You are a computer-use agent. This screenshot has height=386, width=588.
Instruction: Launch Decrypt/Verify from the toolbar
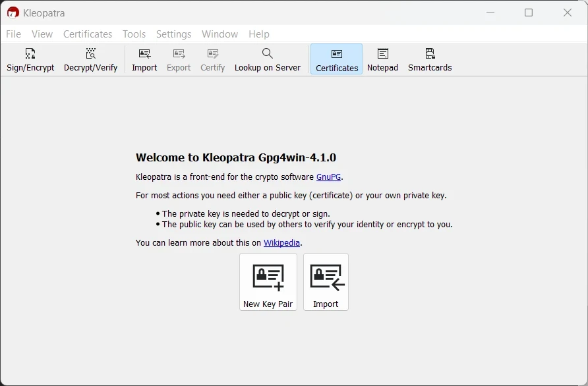[x=90, y=59]
